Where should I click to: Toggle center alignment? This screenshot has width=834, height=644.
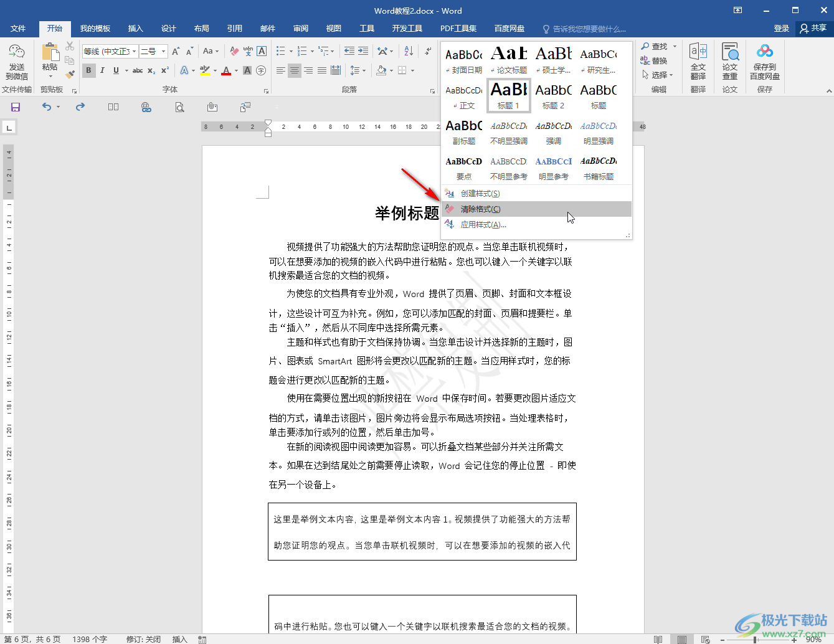pos(295,70)
